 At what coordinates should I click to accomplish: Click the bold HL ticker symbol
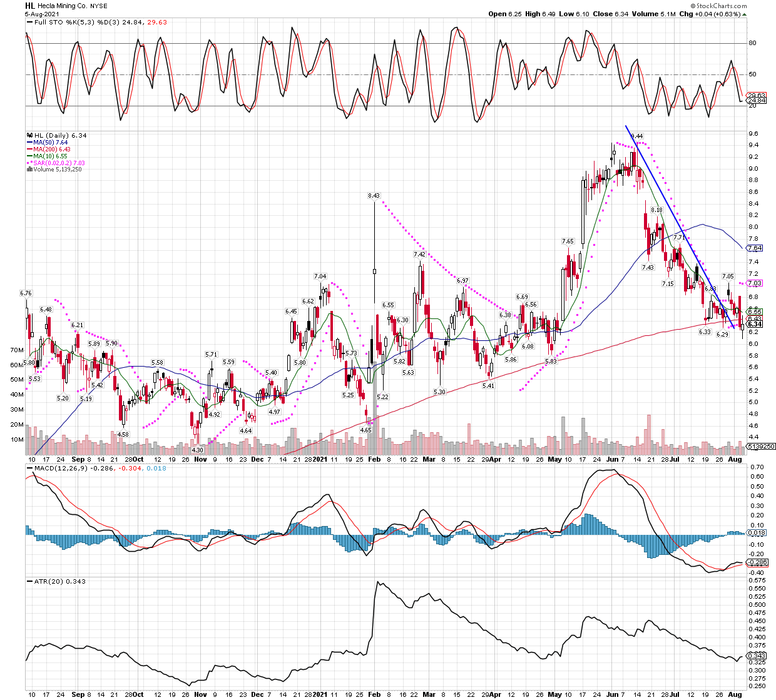click(x=30, y=6)
